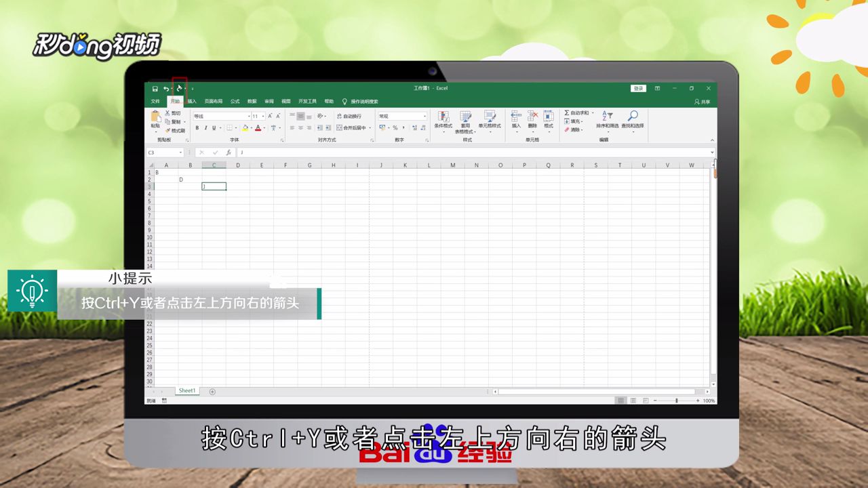Click the Redo arrow icon

[180, 89]
